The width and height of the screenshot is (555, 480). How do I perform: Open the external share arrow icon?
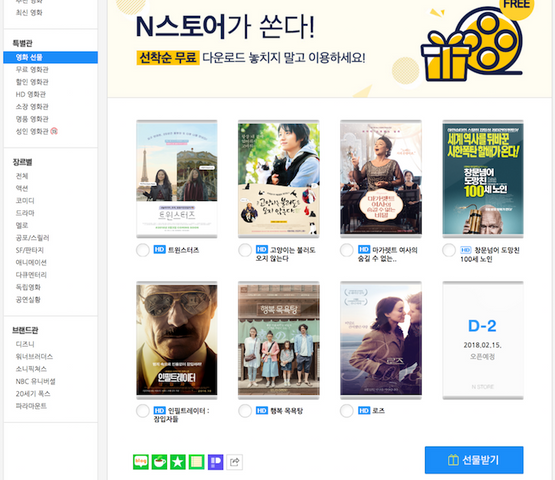(234, 462)
